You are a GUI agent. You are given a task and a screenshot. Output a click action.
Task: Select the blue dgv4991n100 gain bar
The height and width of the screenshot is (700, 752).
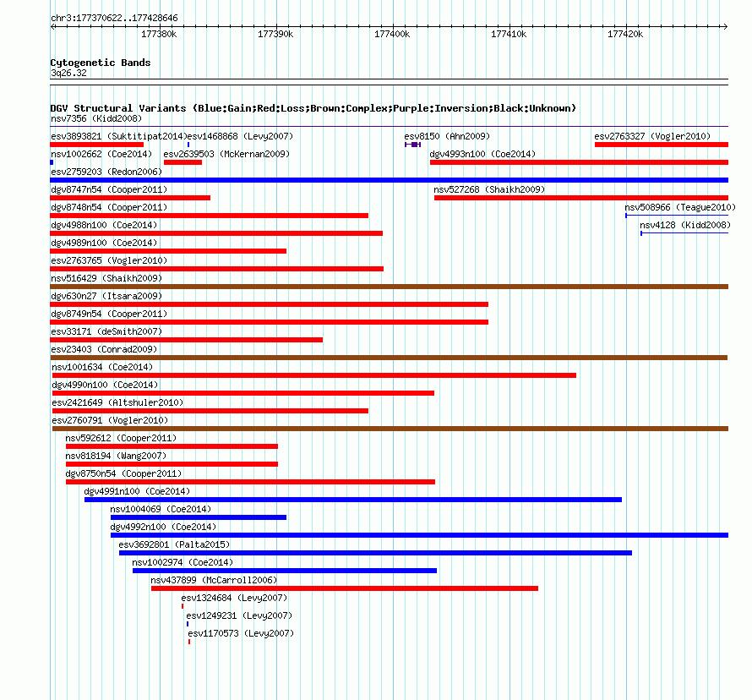coord(353,500)
